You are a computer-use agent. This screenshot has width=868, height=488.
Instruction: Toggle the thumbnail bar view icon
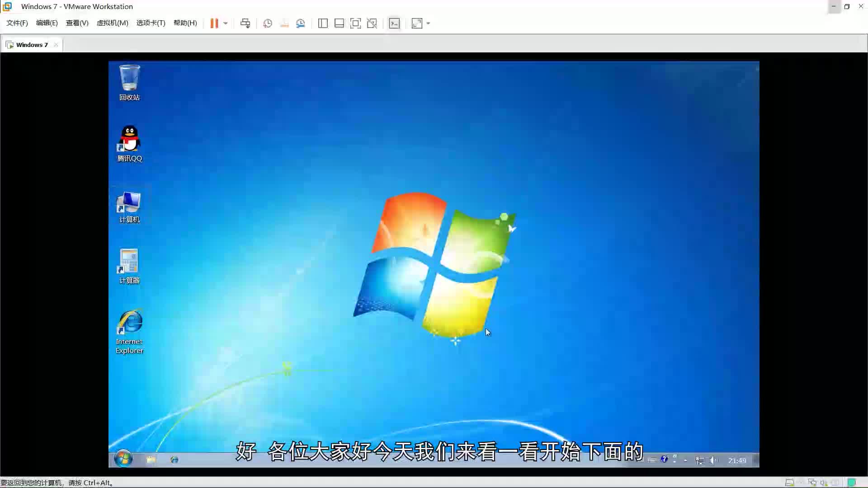339,23
